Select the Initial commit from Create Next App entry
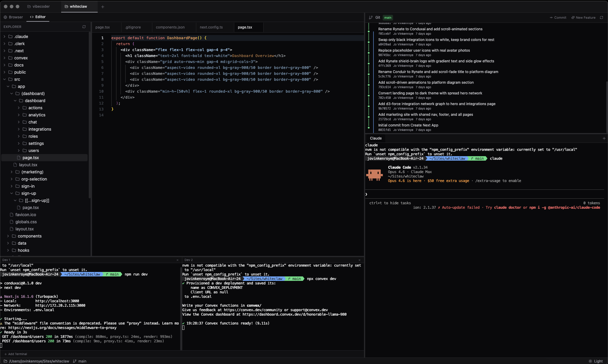The width and height of the screenshot is (608, 364). [408, 125]
